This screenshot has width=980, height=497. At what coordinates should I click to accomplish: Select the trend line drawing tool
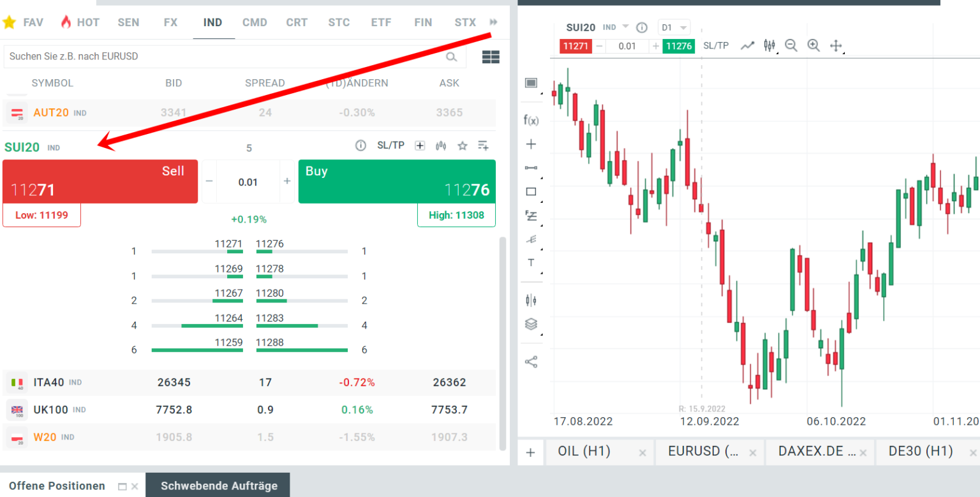tap(531, 167)
